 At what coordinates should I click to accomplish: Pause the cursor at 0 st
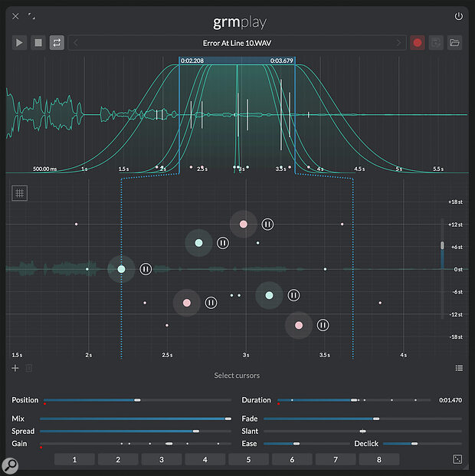[x=146, y=269]
